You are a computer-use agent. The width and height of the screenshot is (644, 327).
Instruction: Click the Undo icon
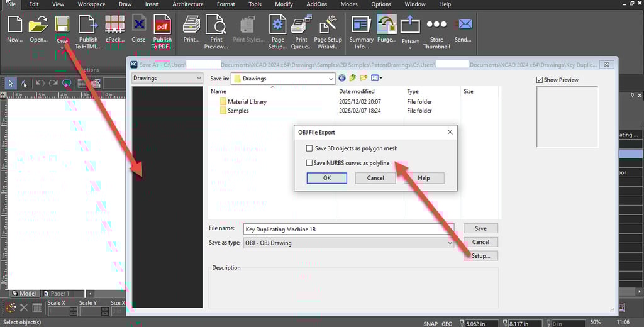coord(40,84)
